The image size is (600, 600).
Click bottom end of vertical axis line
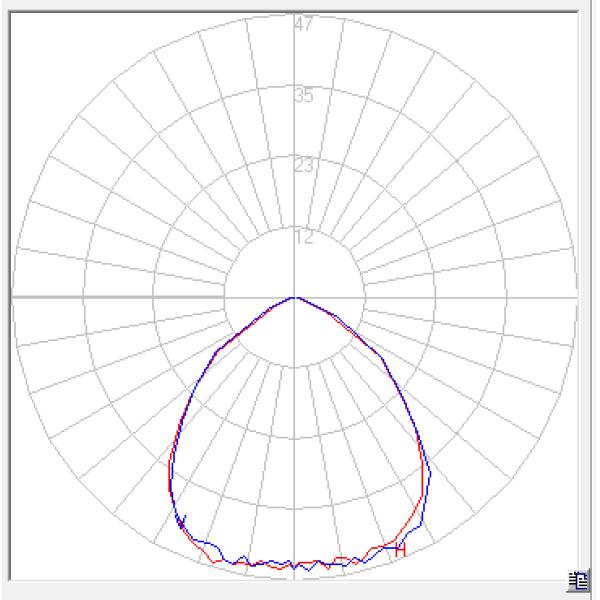coord(294,575)
